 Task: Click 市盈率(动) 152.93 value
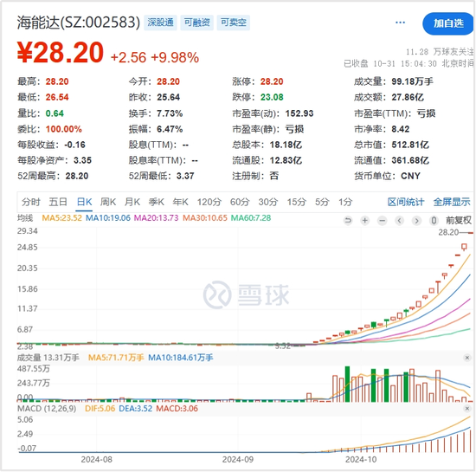coord(299,113)
